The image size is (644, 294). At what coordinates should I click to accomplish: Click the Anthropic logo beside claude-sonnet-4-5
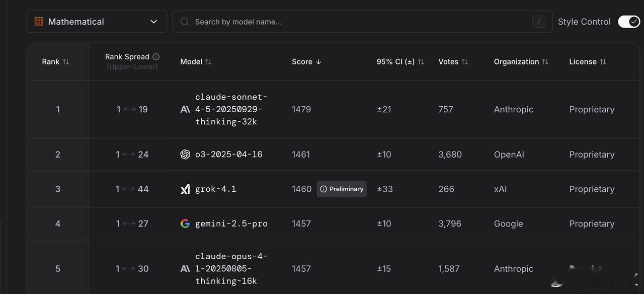(x=185, y=109)
